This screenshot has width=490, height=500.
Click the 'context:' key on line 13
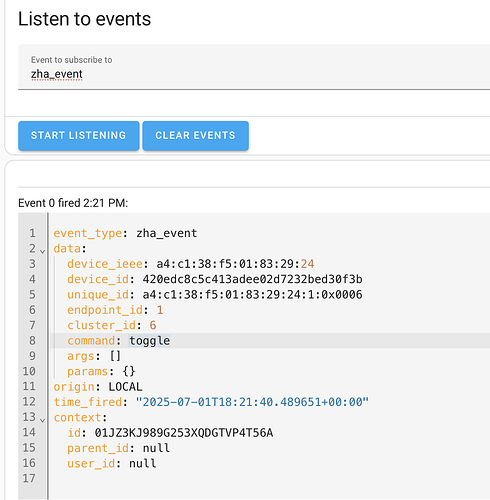point(80,417)
